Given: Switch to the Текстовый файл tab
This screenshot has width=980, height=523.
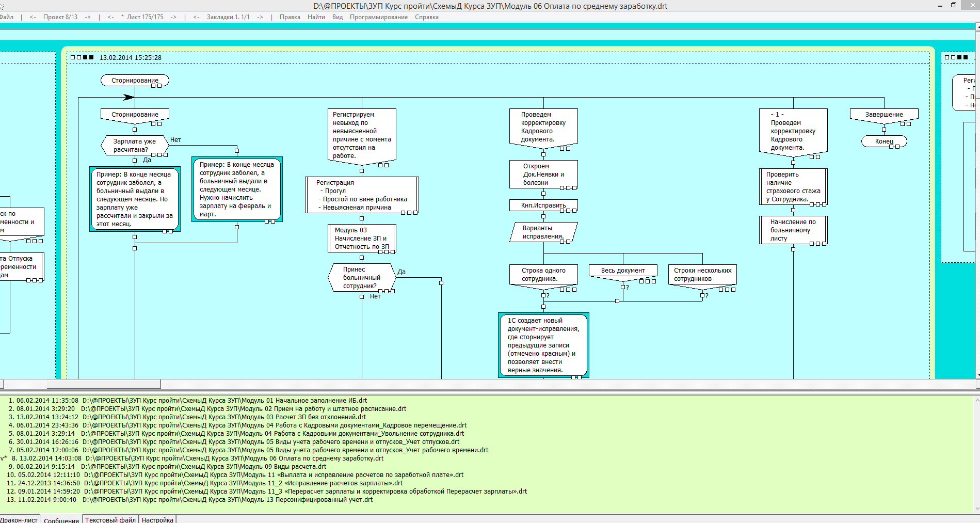Looking at the screenshot, I should pyautogui.click(x=110, y=519).
